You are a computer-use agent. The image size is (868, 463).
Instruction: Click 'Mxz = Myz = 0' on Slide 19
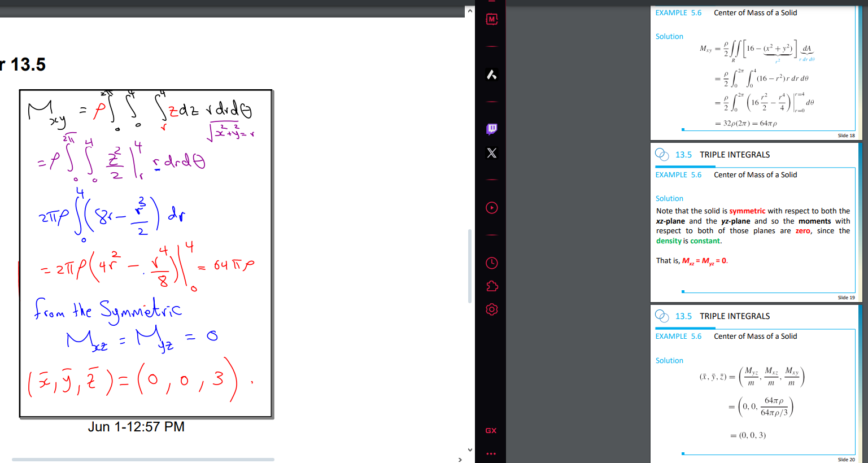pyautogui.click(x=705, y=261)
